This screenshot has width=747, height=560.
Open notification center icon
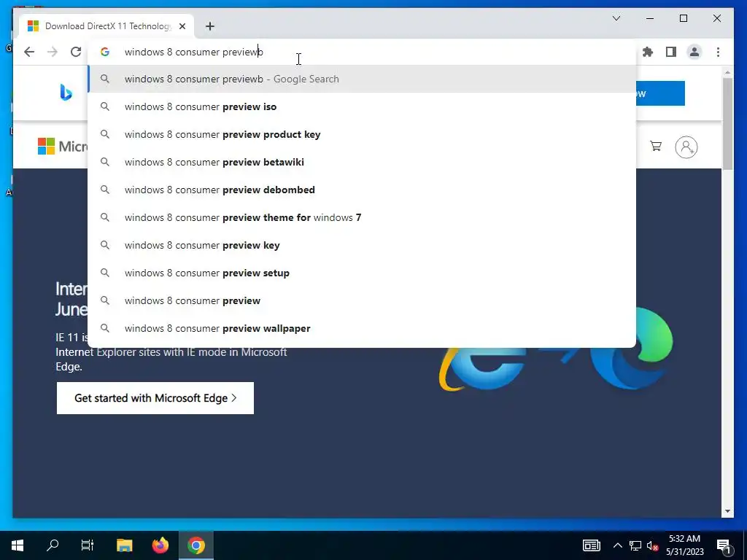[x=724, y=545]
